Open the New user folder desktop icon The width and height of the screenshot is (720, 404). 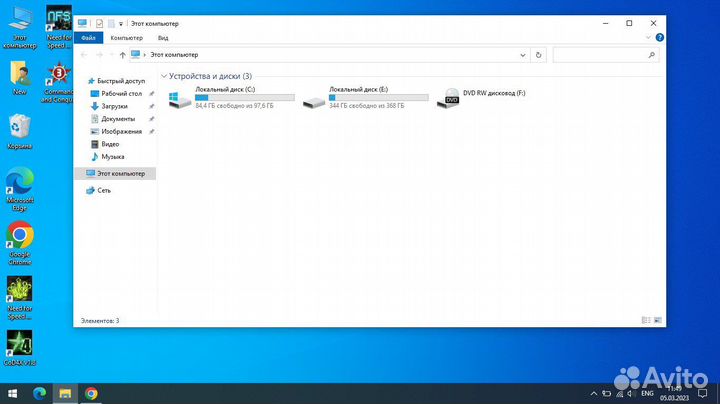(x=19, y=78)
